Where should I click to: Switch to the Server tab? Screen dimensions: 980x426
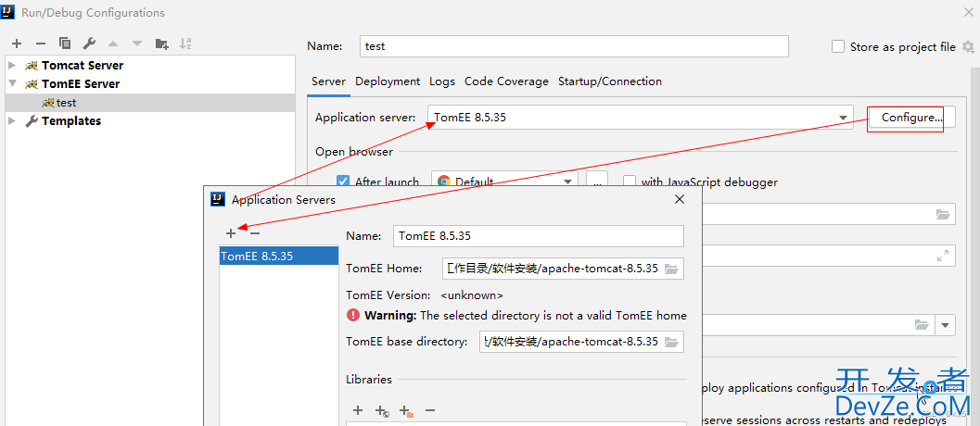(329, 81)
